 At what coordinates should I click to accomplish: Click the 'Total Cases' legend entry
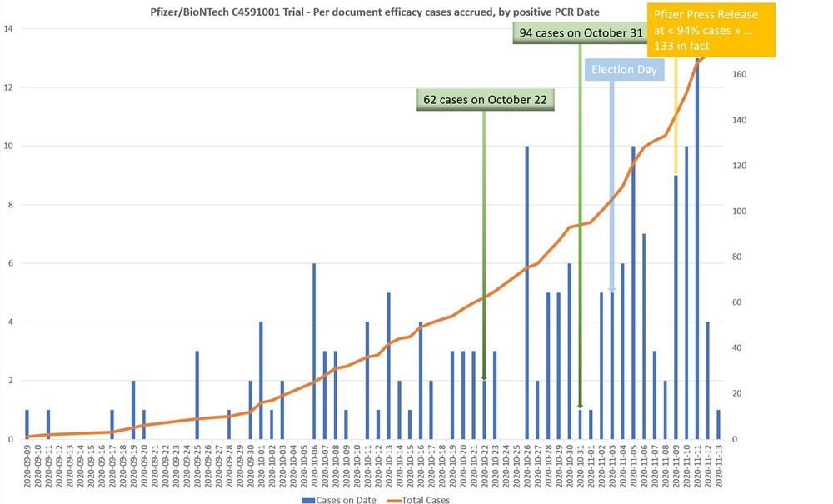(418, 500)
